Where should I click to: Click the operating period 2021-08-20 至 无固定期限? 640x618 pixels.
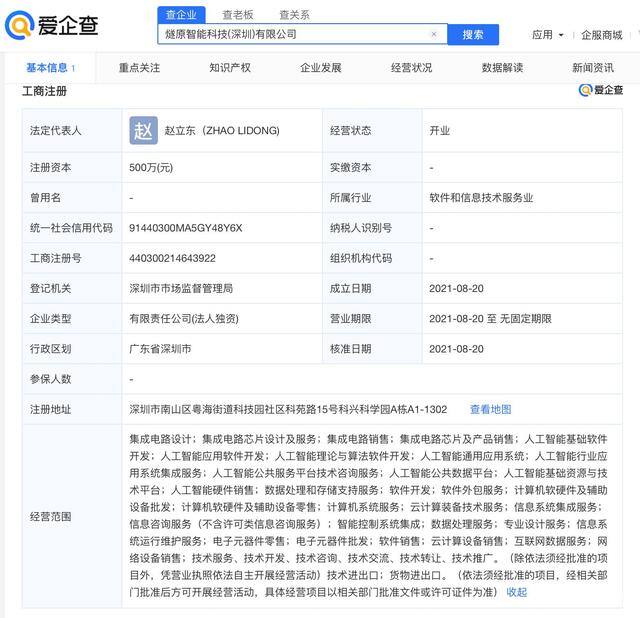pos(490,319)
